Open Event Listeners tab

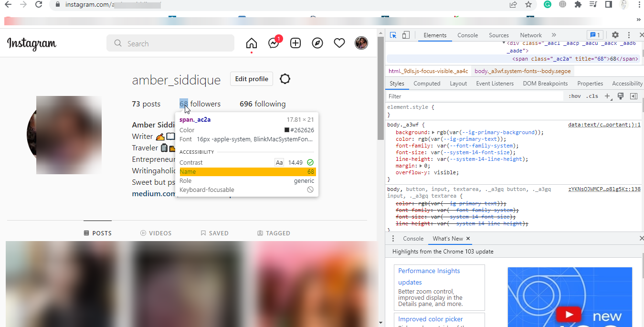[x=495, y=84]
